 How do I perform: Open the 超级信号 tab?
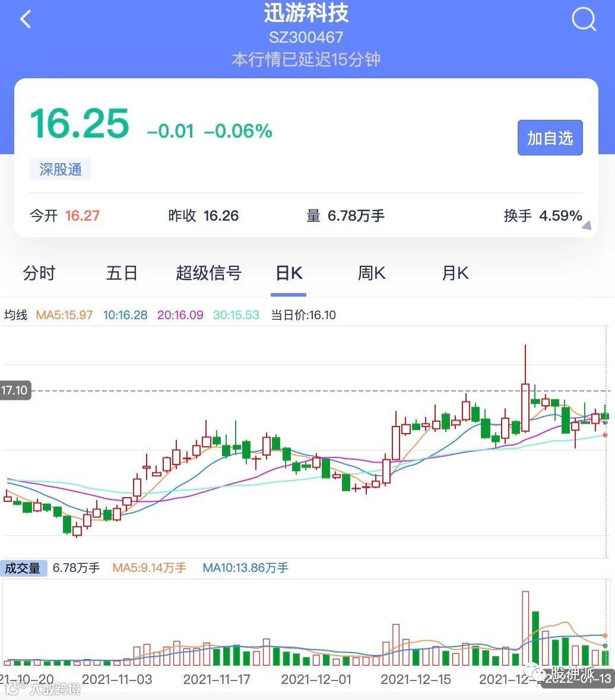coord(208,273)
